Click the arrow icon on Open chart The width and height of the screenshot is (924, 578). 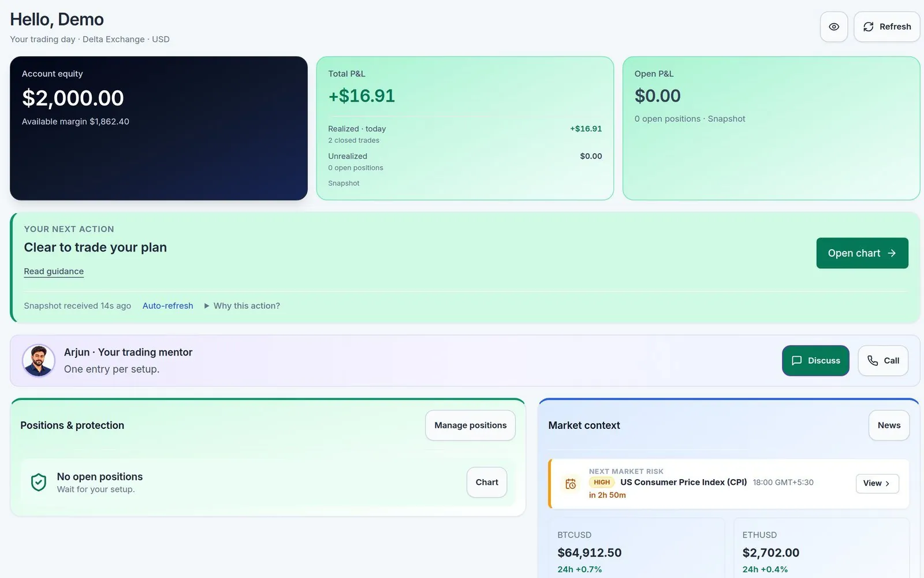pyautogui.click(x=892, y=253)
